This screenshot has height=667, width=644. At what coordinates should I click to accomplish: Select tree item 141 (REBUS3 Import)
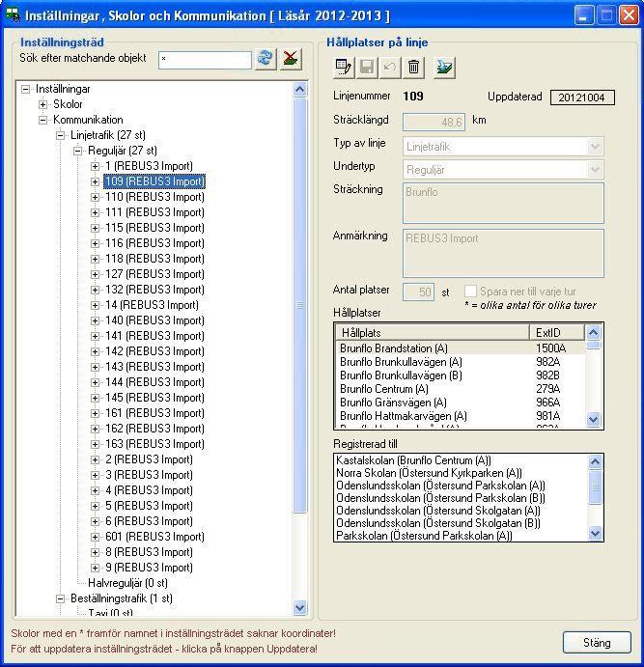[154, 336]
